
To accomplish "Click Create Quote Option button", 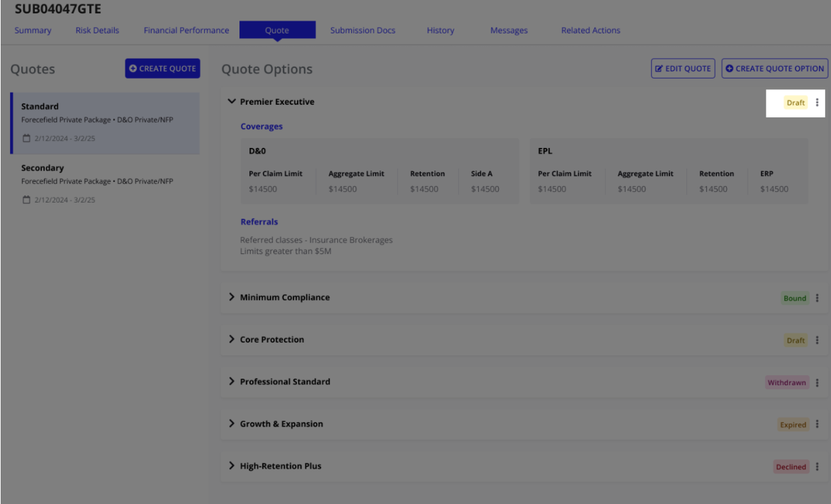I will (774, 68).
